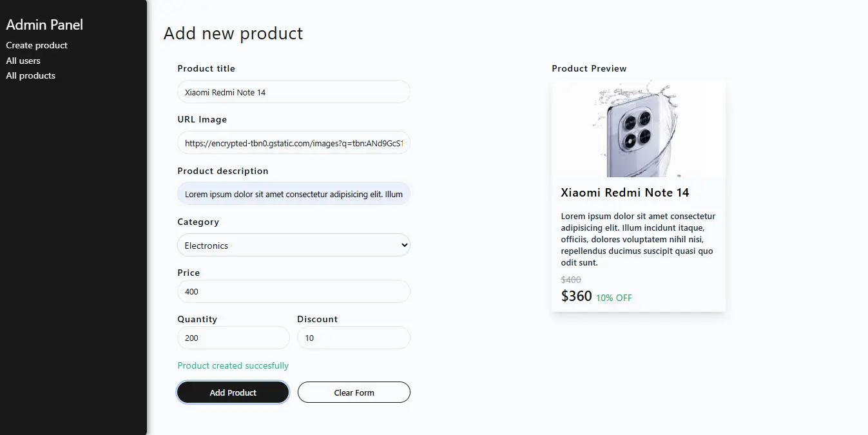Image resolution: width=868 pixels, height=435 pixels.
Task: Click the preview card description text
Action: point(638,239)
